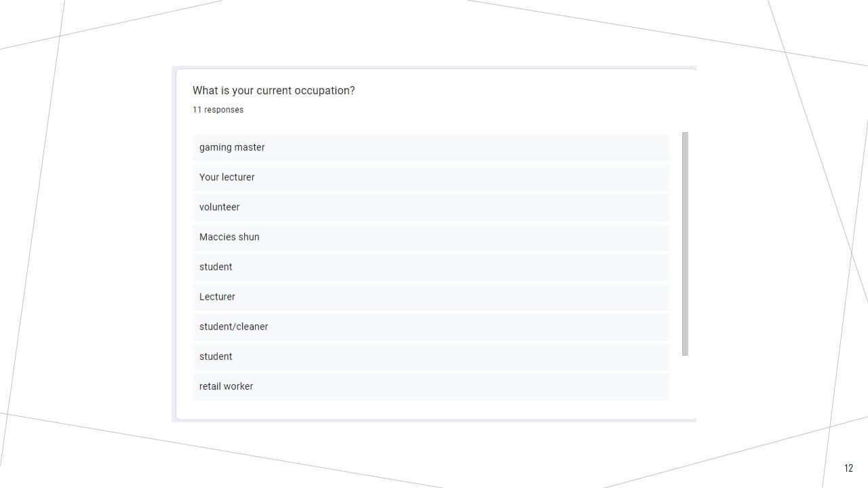The image size is (868, 488).
Task: Click the 'What is your current occupation?' heading
Action: point(273,91)
